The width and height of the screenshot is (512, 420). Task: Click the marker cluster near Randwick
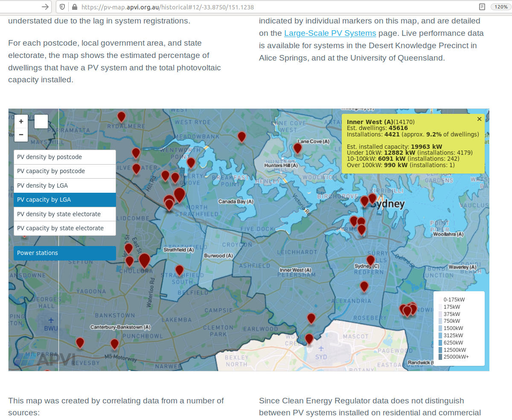[x=408, y=310]
